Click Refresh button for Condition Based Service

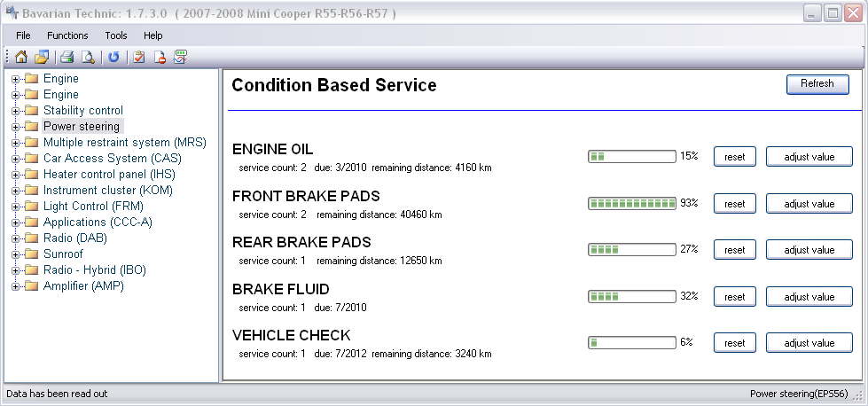coord(817,84)
